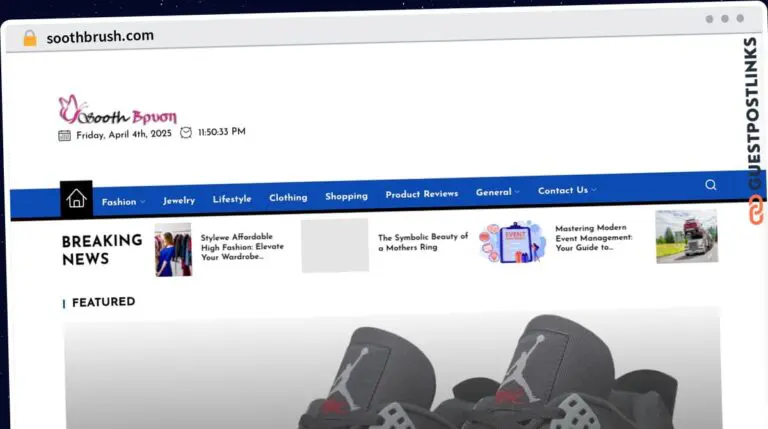Open The Symbolic Beauty of a Mothers Ring
The width and height of the screenshot is (768, 429).
click(x=422, y=242)
